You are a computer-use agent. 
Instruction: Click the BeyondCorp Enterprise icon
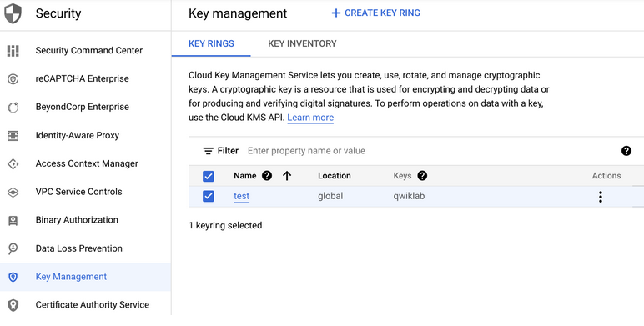click(x=13, y=108)
